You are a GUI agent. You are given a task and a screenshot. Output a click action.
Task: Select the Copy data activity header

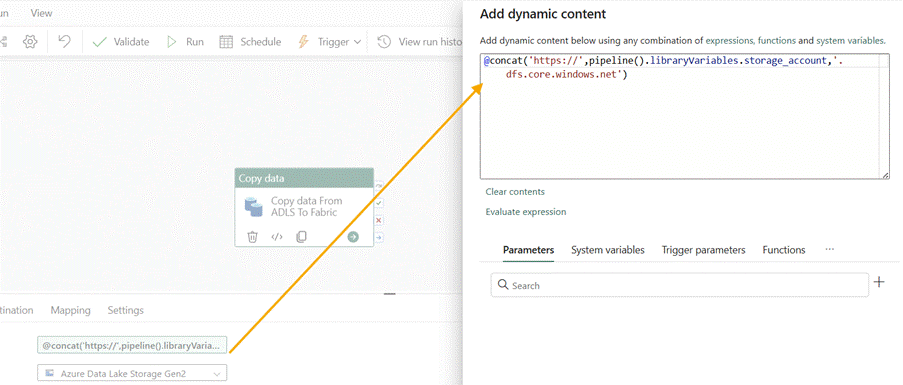pos(304,178)
